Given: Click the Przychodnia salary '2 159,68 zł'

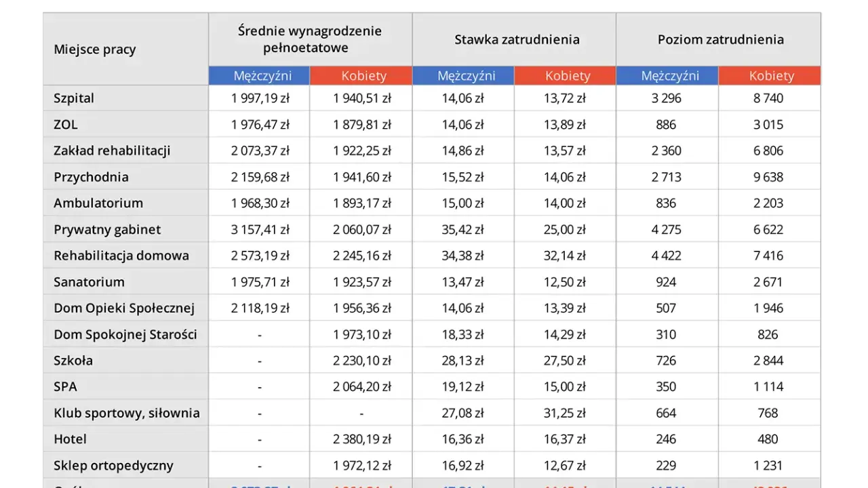Looking at the screenshot, I should coord(260,177).
